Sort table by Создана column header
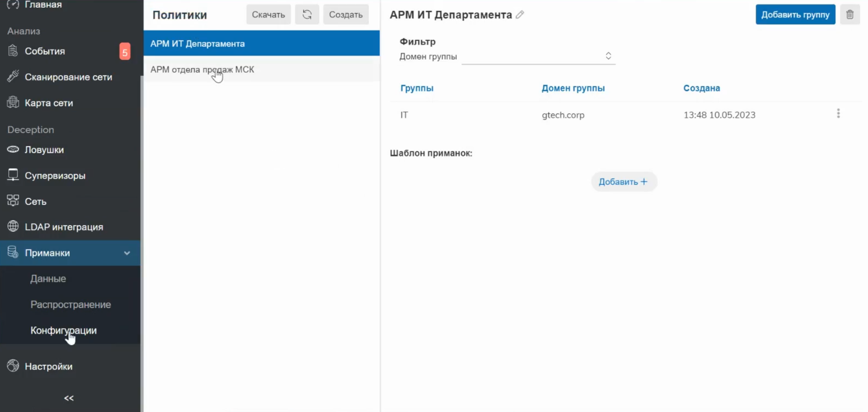Viewport: 868px width, 412px height. click(x=701, y=88)
